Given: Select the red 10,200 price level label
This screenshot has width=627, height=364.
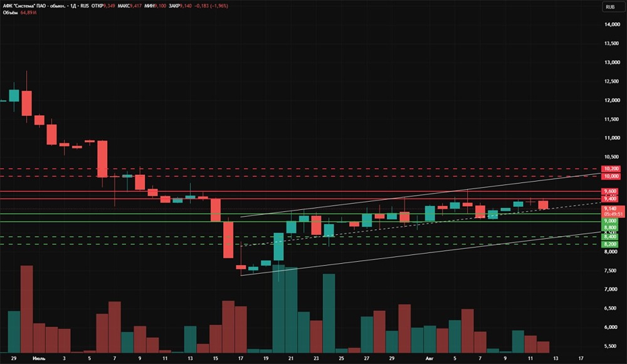Looking at the screenshot, I should [x=611, y=169].
